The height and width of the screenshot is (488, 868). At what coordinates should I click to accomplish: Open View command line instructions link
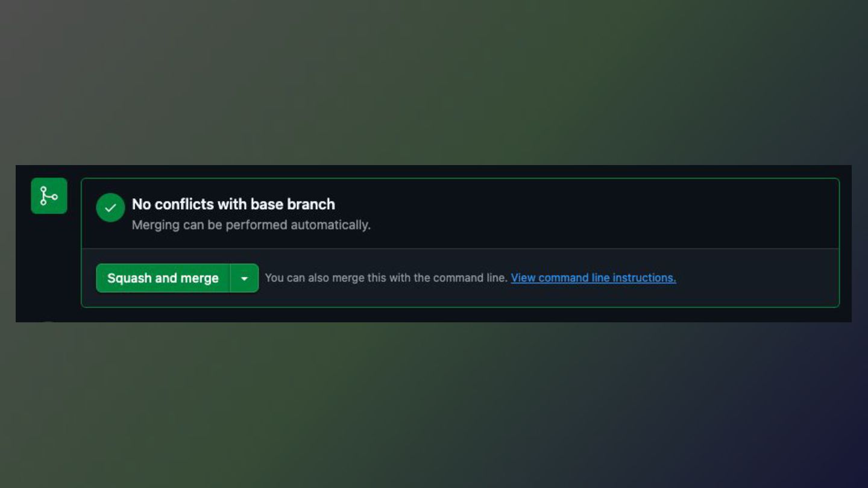(x=593, y=278)
